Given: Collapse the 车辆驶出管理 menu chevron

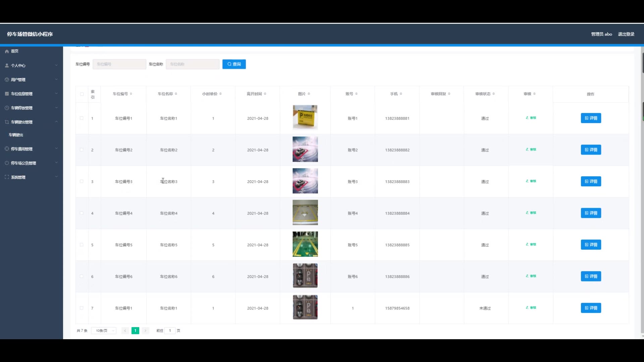Looking at the screenshot, I should click(x=56, y=122).
